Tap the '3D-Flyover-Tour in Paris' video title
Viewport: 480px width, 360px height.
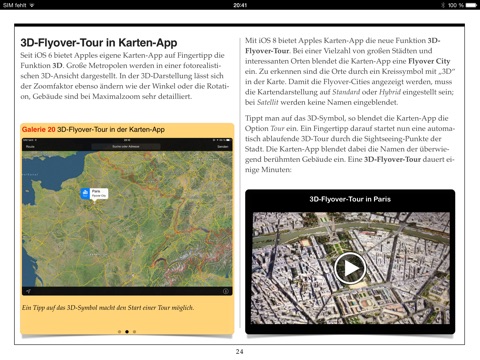pyautogui.click(x=350, y=199)
